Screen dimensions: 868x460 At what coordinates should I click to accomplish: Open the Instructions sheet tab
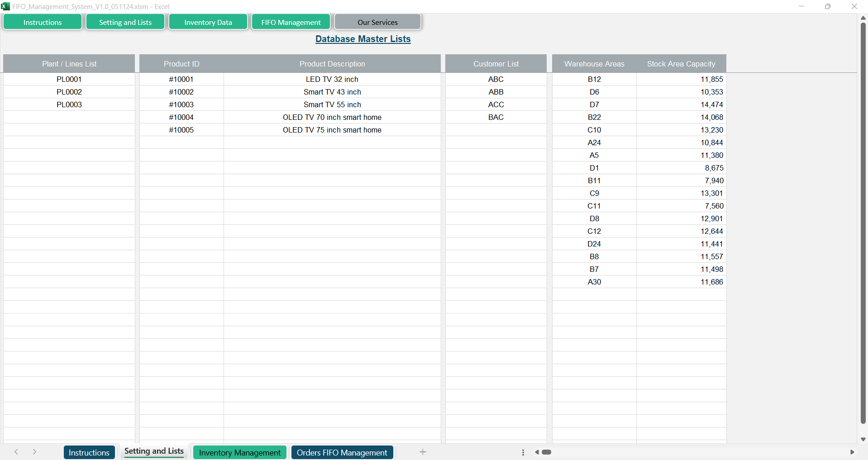tap(89, 452)
